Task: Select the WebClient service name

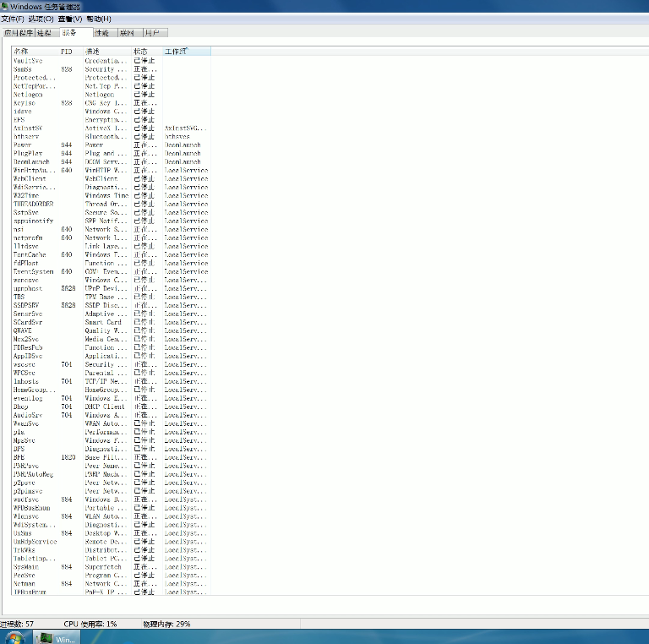Action: click(30, 179)
